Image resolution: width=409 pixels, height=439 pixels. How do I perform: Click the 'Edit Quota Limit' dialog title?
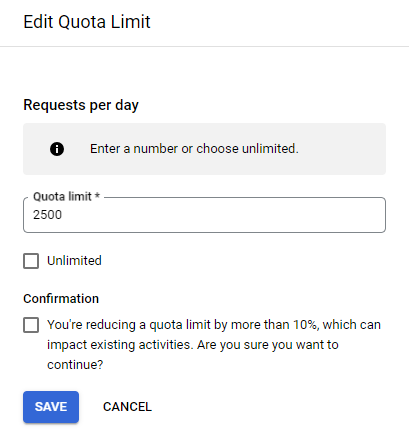tap(87, 22)
